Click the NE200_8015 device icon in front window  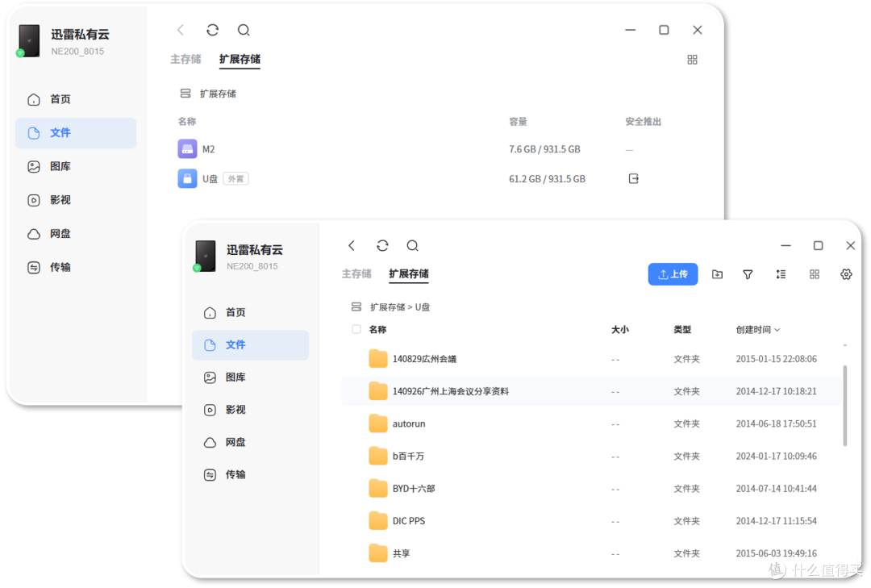[204, 256]
